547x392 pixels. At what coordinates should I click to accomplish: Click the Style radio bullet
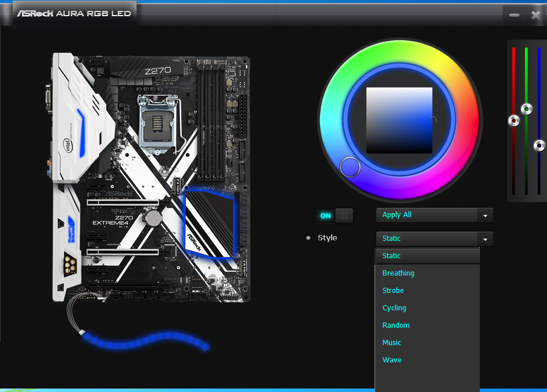(x=308, y=238)
